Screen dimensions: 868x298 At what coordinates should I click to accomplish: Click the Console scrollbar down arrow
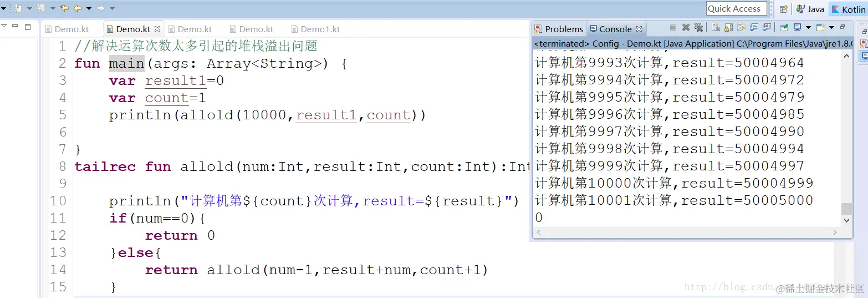[846, 220]
